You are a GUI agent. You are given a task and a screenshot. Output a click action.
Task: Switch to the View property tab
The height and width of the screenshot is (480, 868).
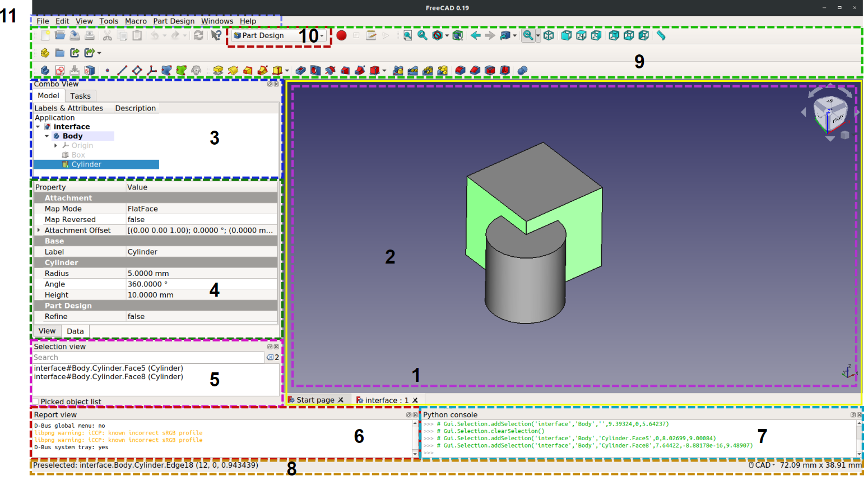pyautogui.click(x=47, y=331)
